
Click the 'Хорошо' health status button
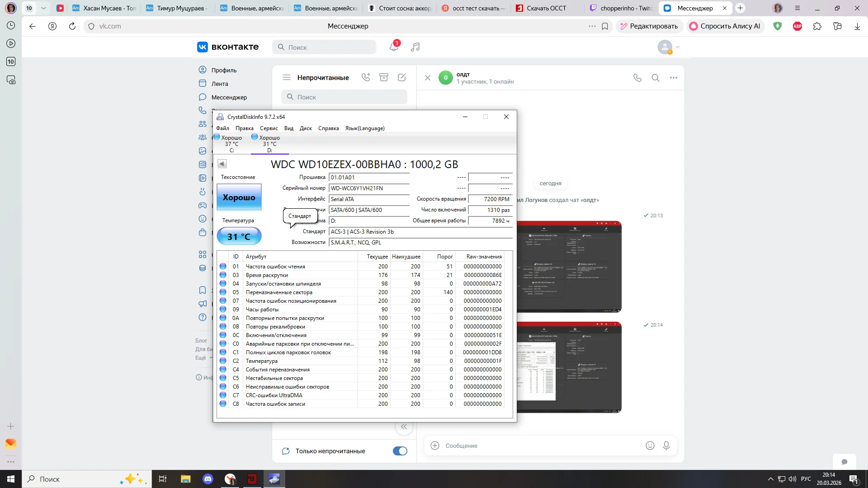pos(239,197)
